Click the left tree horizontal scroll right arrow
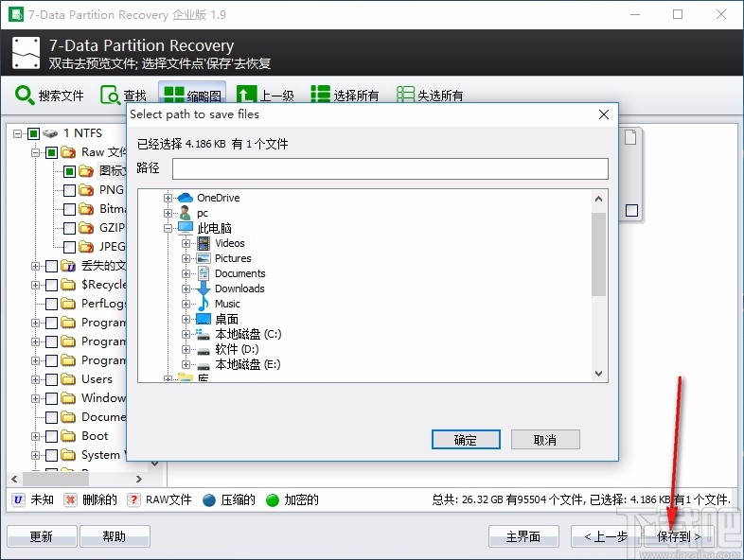The width and height of the screenshot is (744, 560). click(x=138, y=479)
